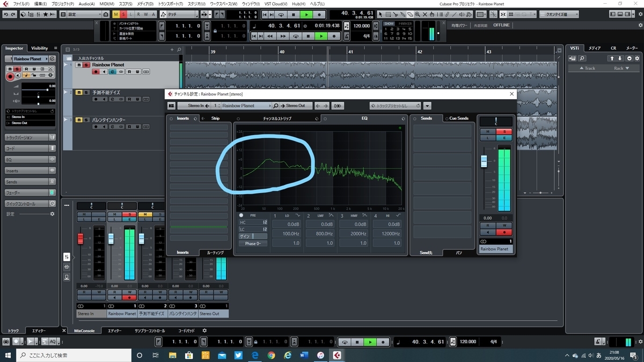
Task: Expand the クイックコントロール Inspector section
Action: 30,204
